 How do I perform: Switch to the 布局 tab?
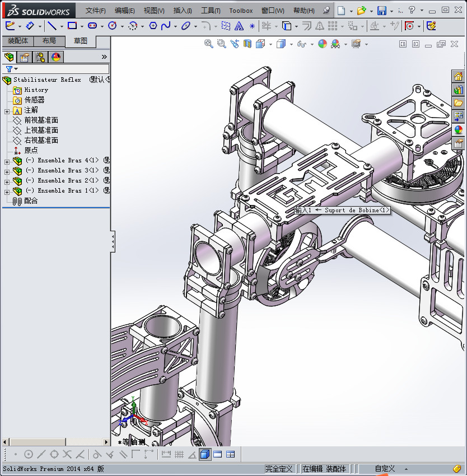tap(49, 41)
